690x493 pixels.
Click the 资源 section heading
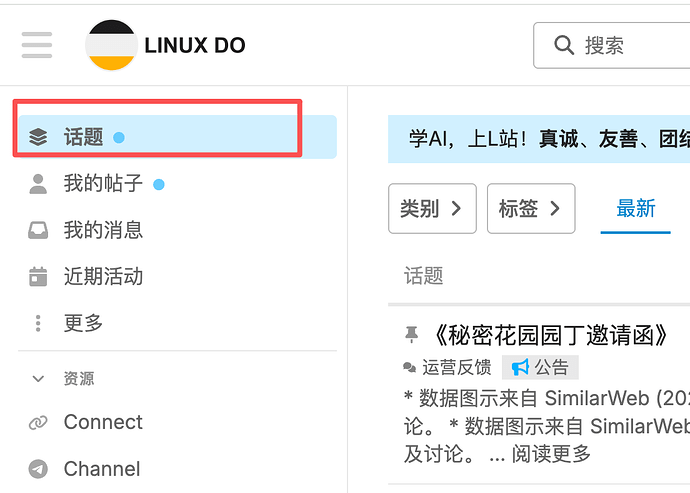tap(79, 379)
